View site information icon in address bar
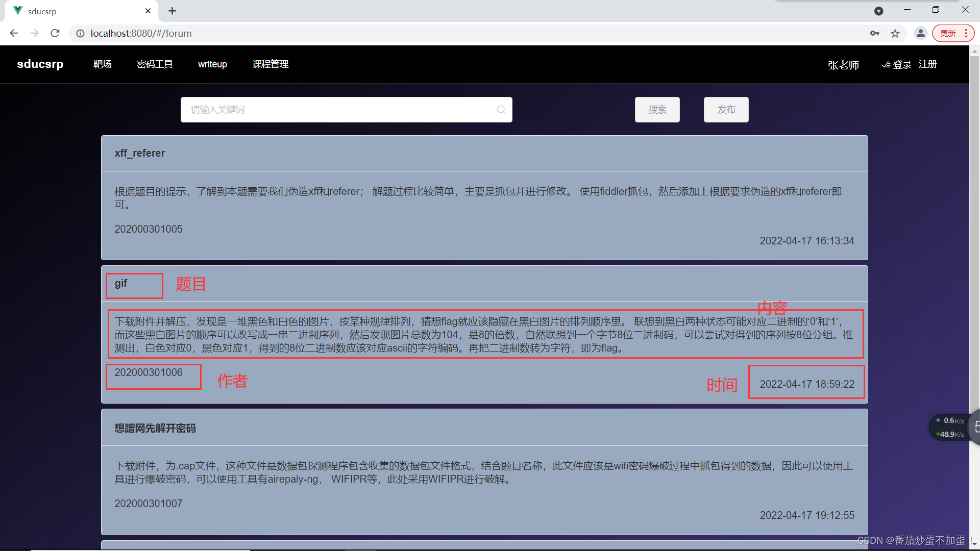The width and height of the screenshot is (980, 551). pyautogui.click(x=80, y=33)
